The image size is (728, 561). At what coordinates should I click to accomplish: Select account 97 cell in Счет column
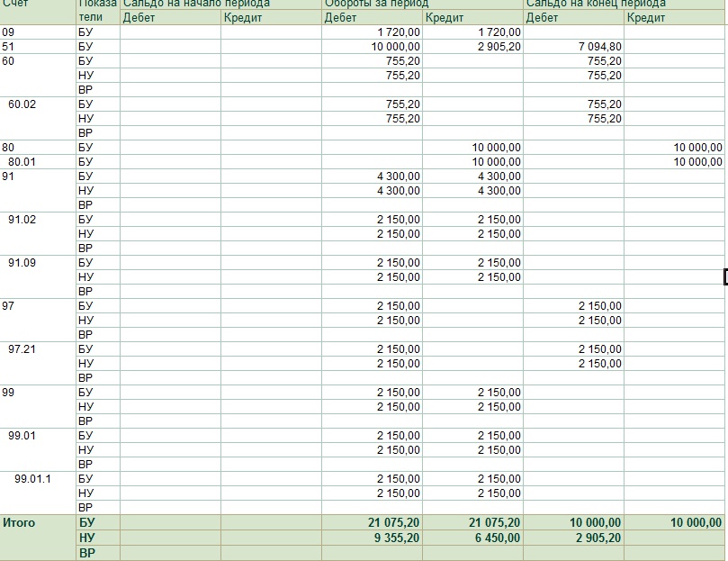[x=38, y=320]
